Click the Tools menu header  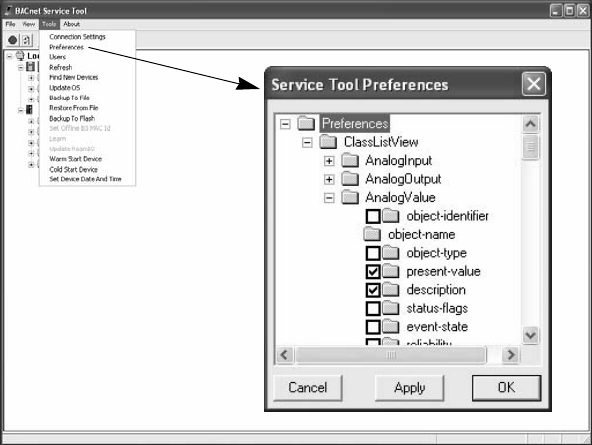coord(49,24)
